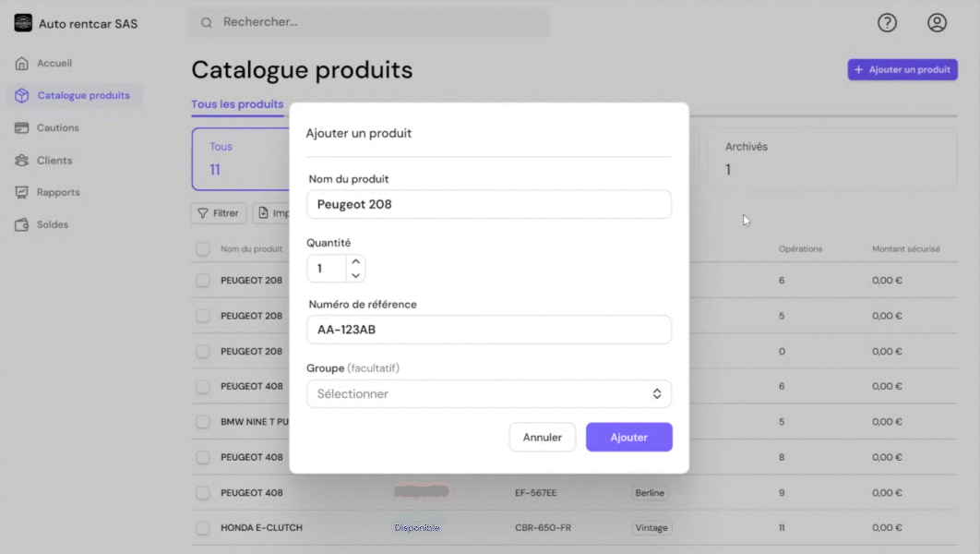Click the Nom du produit field
Viewport: 980px width, 554px height.
(488, 205)
